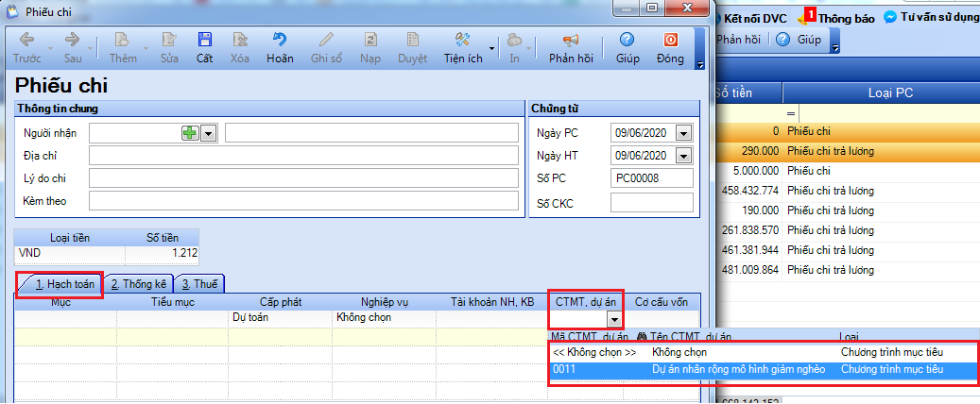Click the Mục column header
This screenshot has height=404, width=980.
(x=60, y=302)
